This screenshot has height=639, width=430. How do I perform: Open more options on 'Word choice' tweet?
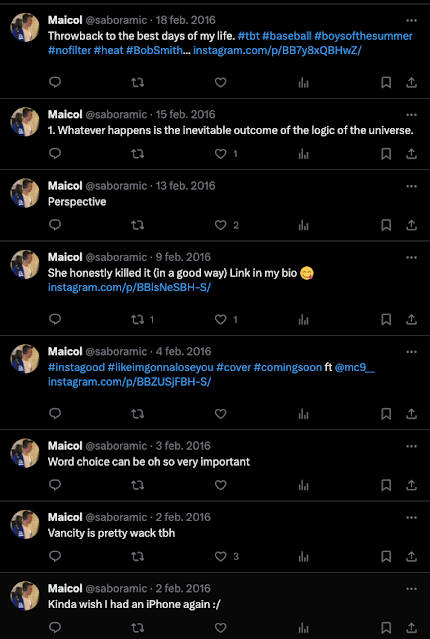(x=412, y=446)
